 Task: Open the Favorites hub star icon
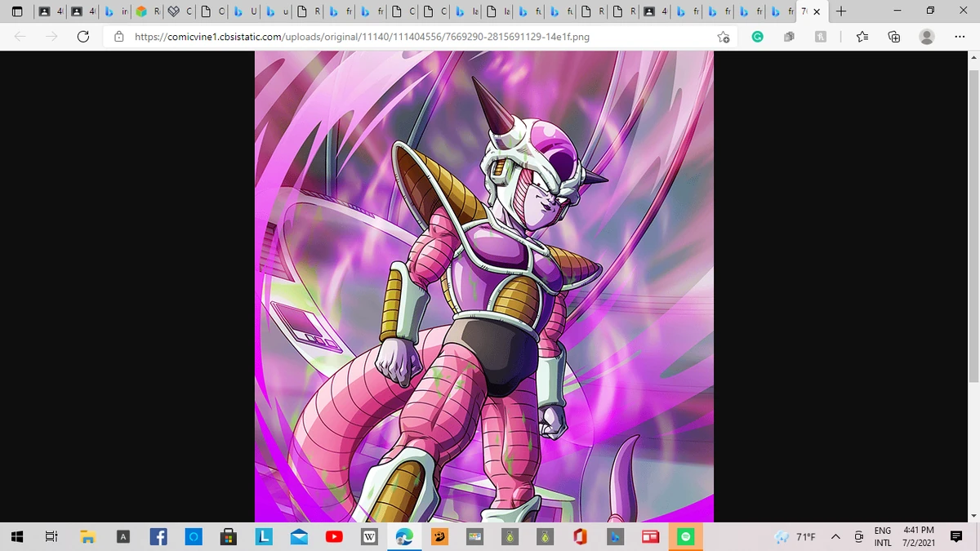[x=863, y=37]
